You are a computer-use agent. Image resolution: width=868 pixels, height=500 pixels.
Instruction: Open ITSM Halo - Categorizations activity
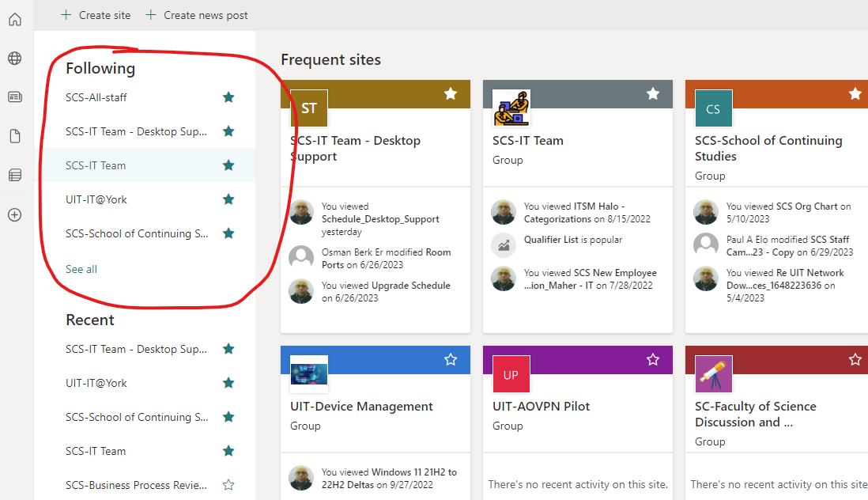click(587, 212)
